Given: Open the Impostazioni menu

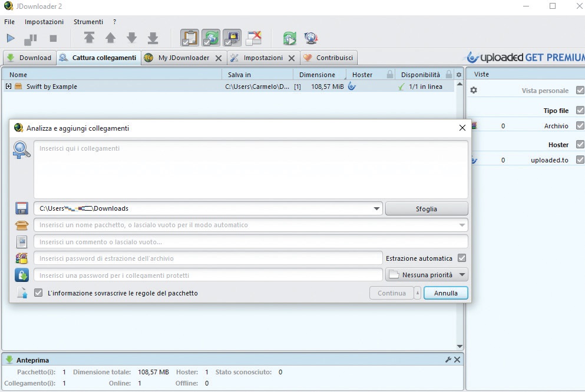Looking at the screenshot, I should [x=44, y=22].
